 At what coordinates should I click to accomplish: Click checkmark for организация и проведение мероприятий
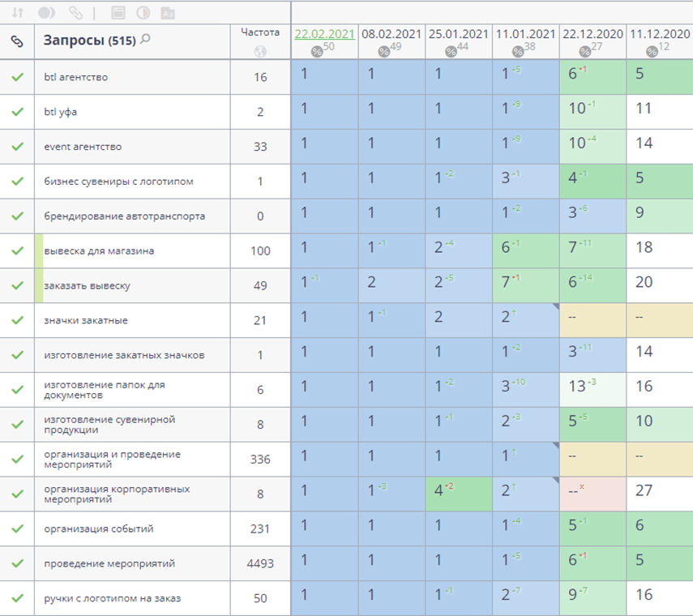point(17,459)
